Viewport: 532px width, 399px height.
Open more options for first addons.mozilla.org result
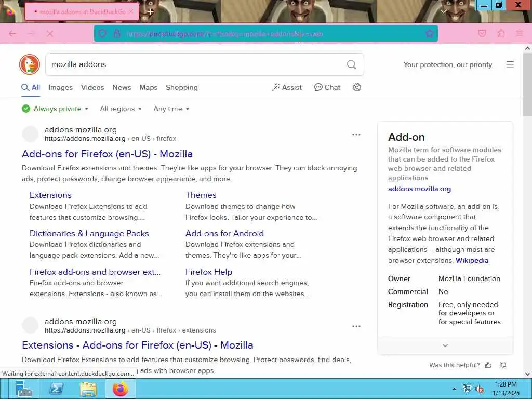point(356,135)
